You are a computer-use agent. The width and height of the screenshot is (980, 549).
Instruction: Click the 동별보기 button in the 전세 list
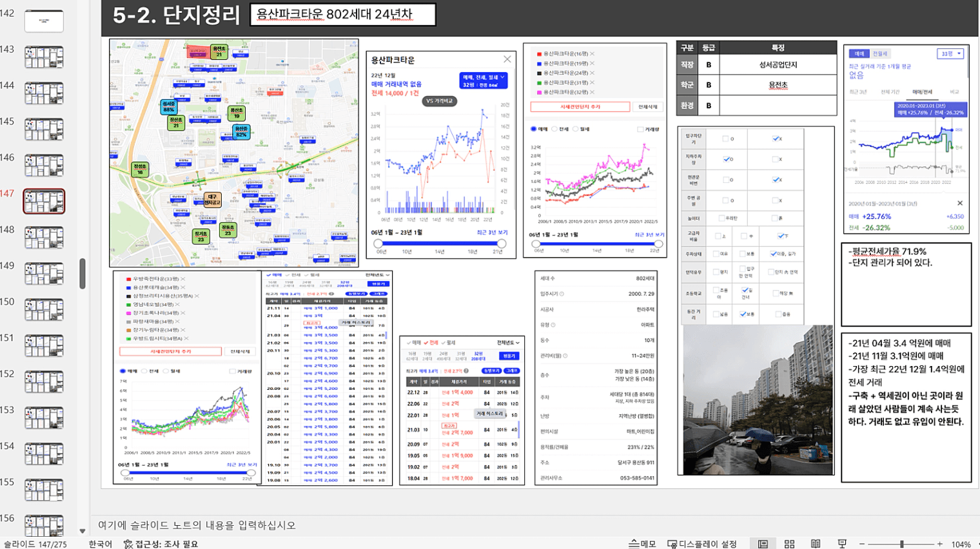click(x=492, y=371)
